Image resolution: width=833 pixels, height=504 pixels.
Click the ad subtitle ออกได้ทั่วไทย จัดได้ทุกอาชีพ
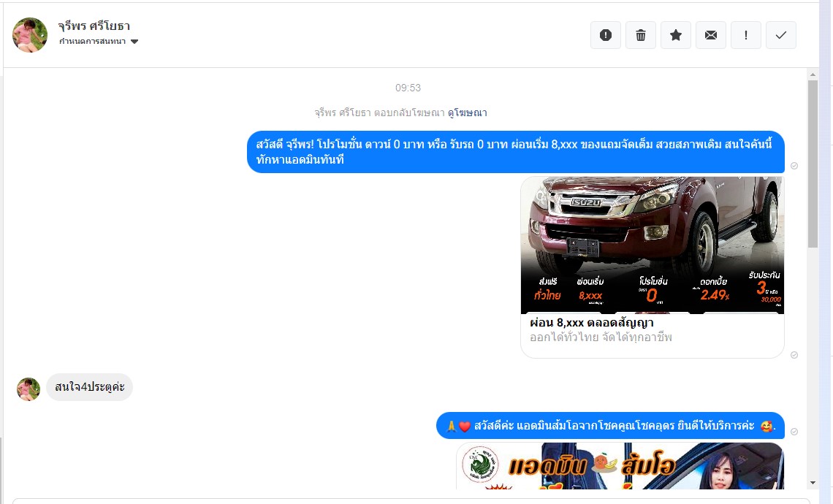click(x=601, y=337)
